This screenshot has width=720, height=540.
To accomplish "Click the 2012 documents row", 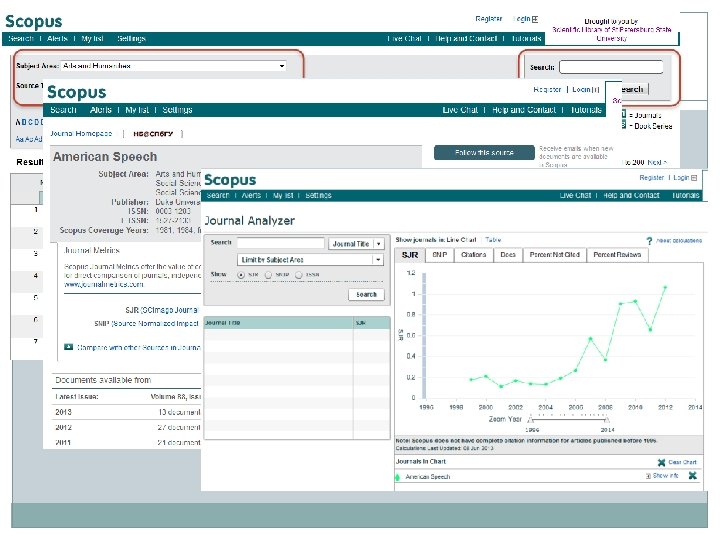I will pos(127,428).
